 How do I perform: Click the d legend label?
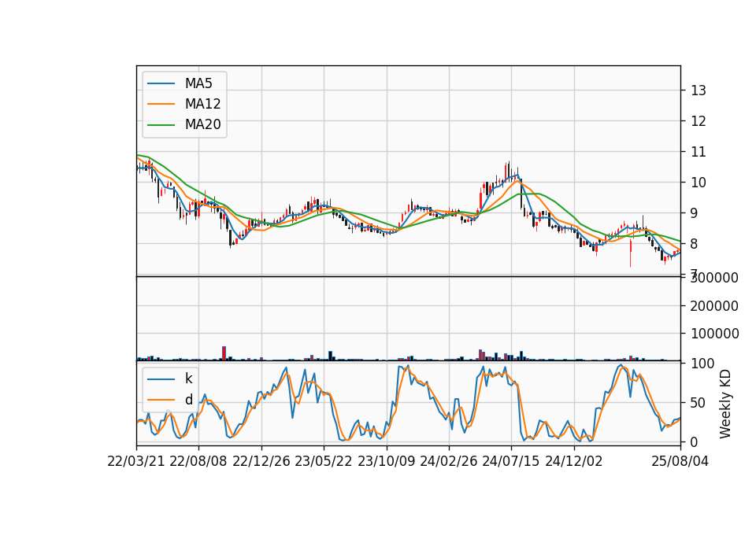pyautogui.click(x=188, y=400)
